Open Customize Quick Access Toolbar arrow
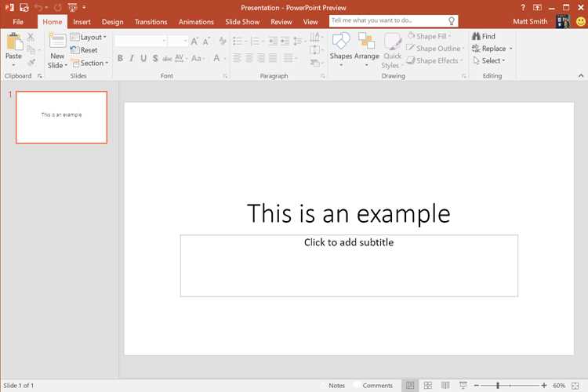The height and width of the screenshot is (392, 588). [x=84, y=7]
